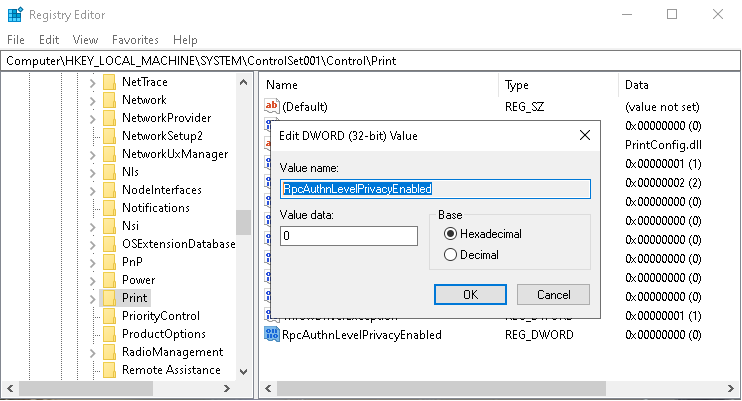The height and width of the screenshot is (401, 742).
Task: Expand the Network key
Action: [92, 101]
